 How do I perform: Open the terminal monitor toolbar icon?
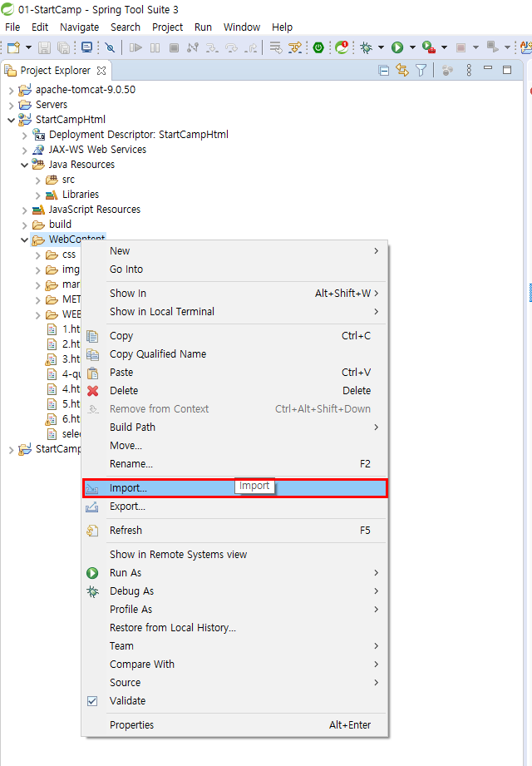click(x=87, y=47)
